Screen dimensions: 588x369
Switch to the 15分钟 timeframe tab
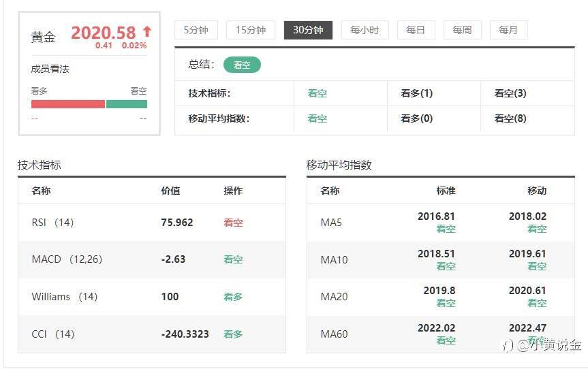251,30
